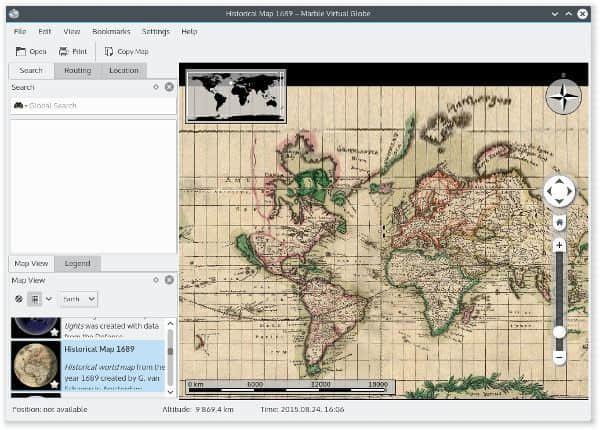Click the vertical zoom slider handle
The width and height of the screenshot is (600, 430).
559,331
